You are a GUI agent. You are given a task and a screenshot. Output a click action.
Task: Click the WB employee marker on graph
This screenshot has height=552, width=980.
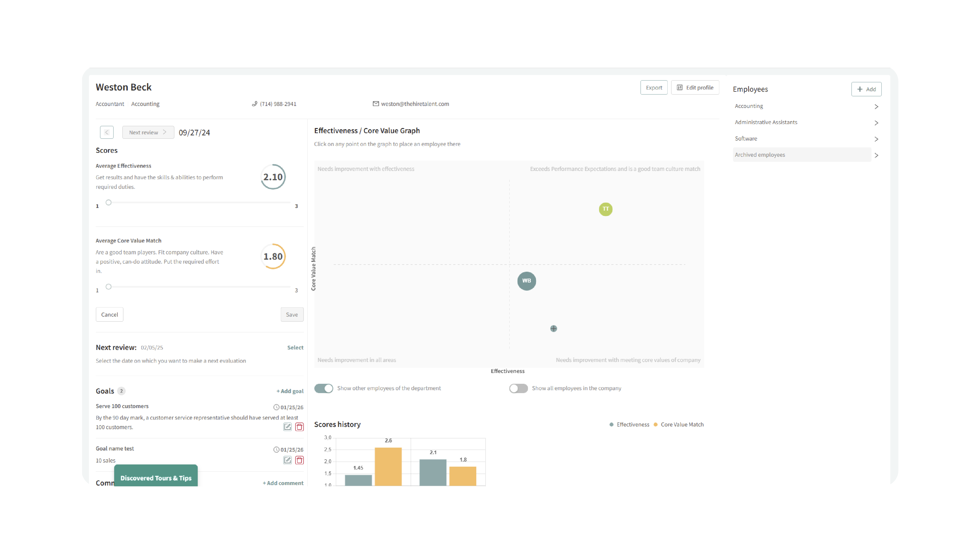527,281
